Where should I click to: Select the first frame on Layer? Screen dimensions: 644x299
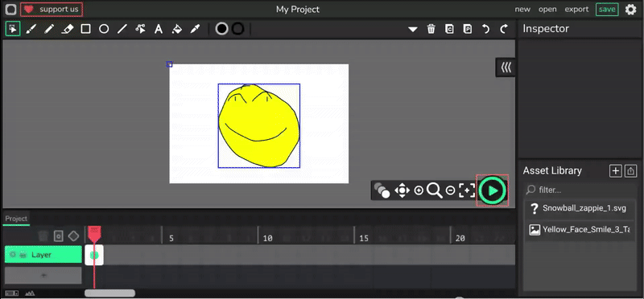click(94, 255)
